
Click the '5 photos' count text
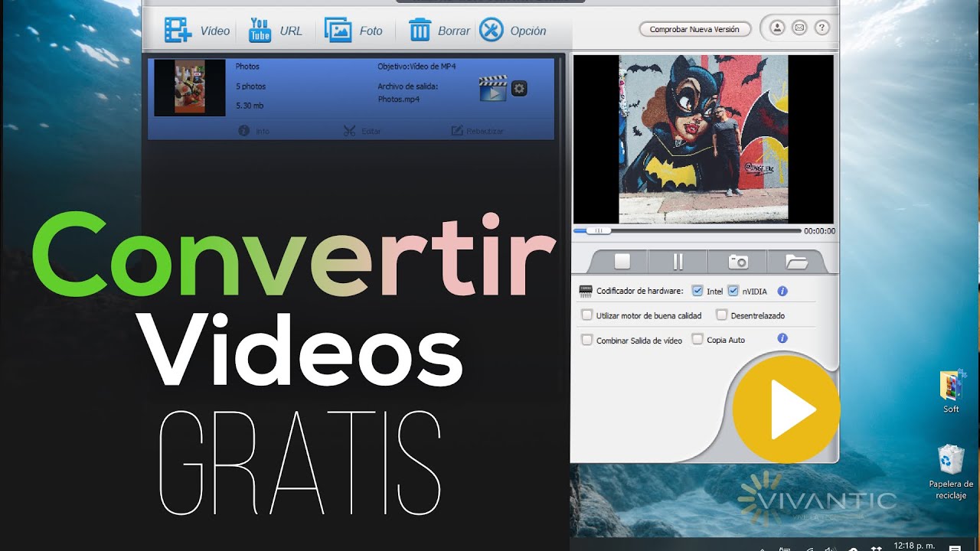pos(250,86)
